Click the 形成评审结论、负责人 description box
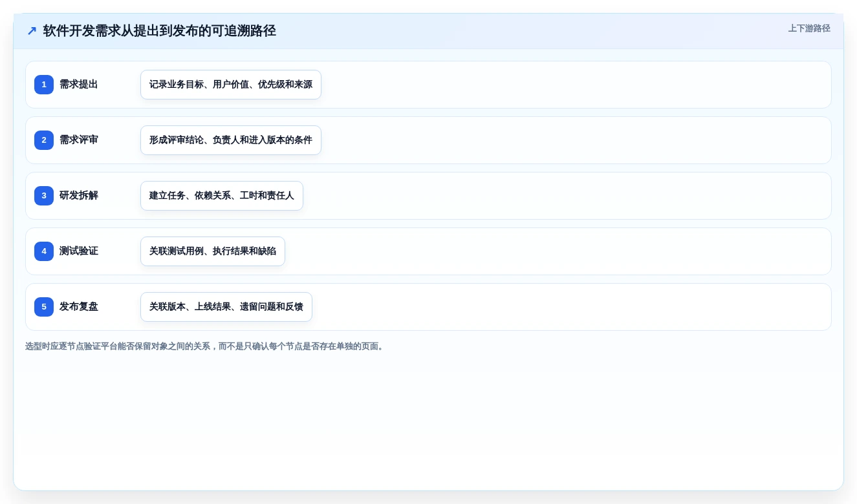The image size is (857, 504). click(x=231, y=140)
